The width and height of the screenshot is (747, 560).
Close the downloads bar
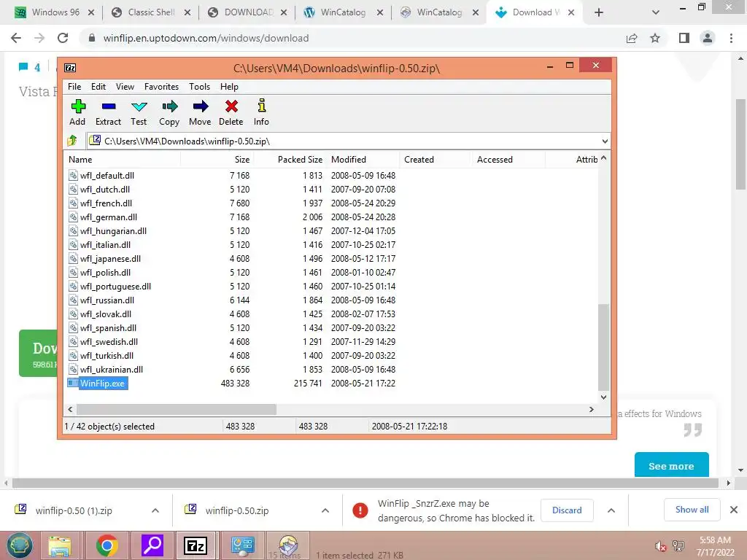point(734,510)
